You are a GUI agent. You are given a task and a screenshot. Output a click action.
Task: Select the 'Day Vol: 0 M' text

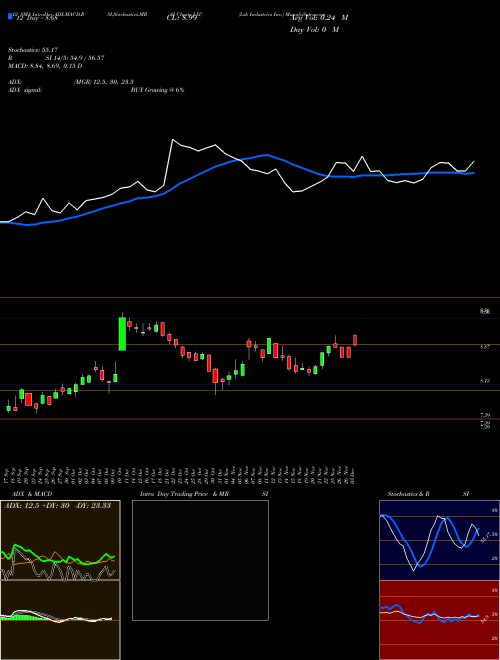[x=314, y=30]
